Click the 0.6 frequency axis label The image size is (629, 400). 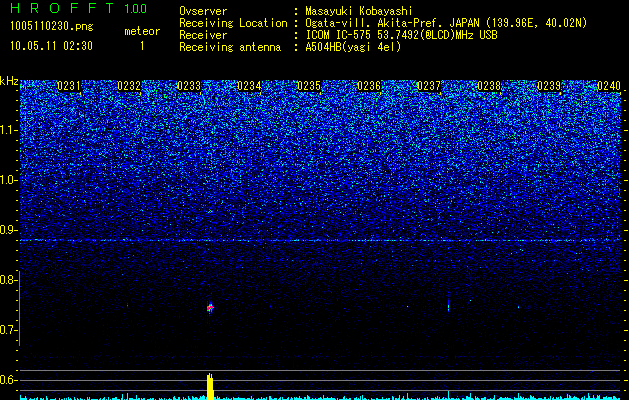click(x=8, y=380)
